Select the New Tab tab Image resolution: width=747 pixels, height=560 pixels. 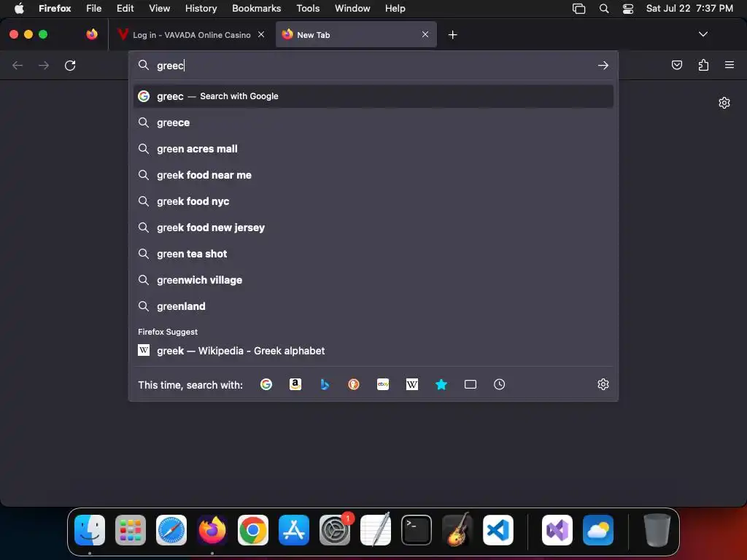click(x=356, y=34)
